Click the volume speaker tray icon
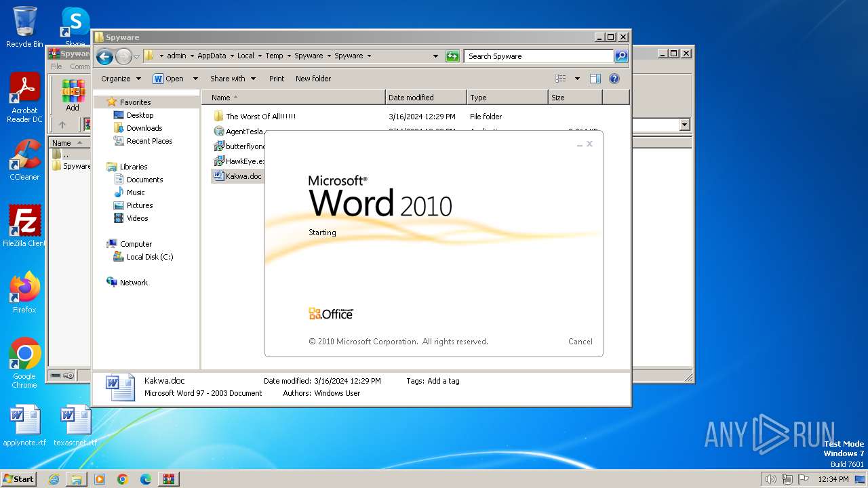The height and width of the screenshot is (488, 868). tap(771, 479)
